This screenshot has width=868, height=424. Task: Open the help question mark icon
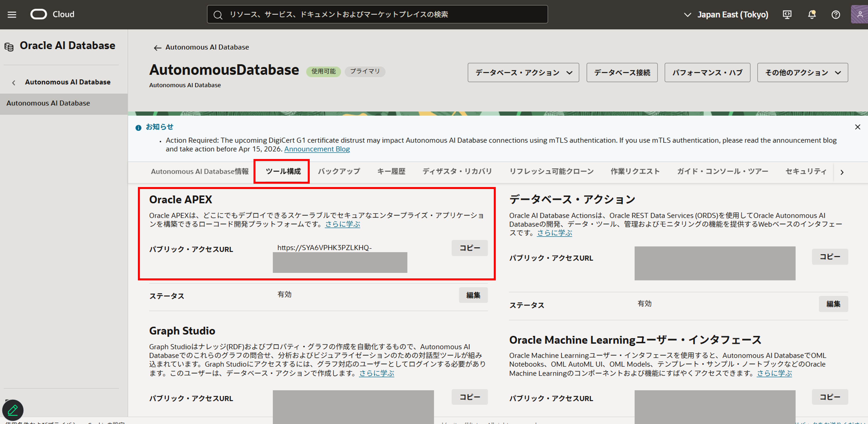pos(836,14)
